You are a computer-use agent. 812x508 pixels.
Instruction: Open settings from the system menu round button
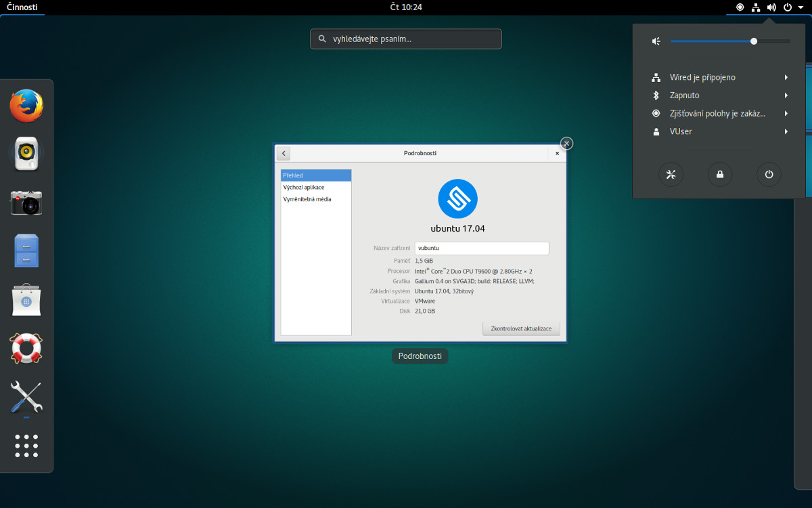pos(671,175)
